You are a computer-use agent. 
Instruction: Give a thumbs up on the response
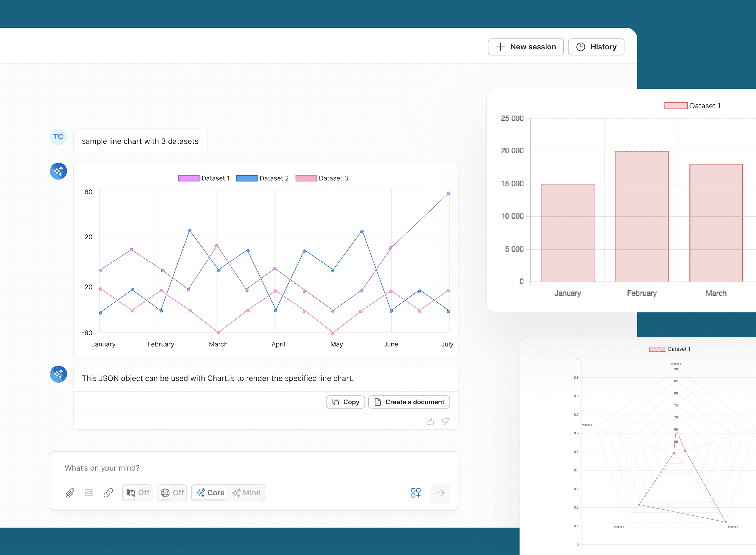[x=430, y=421]
